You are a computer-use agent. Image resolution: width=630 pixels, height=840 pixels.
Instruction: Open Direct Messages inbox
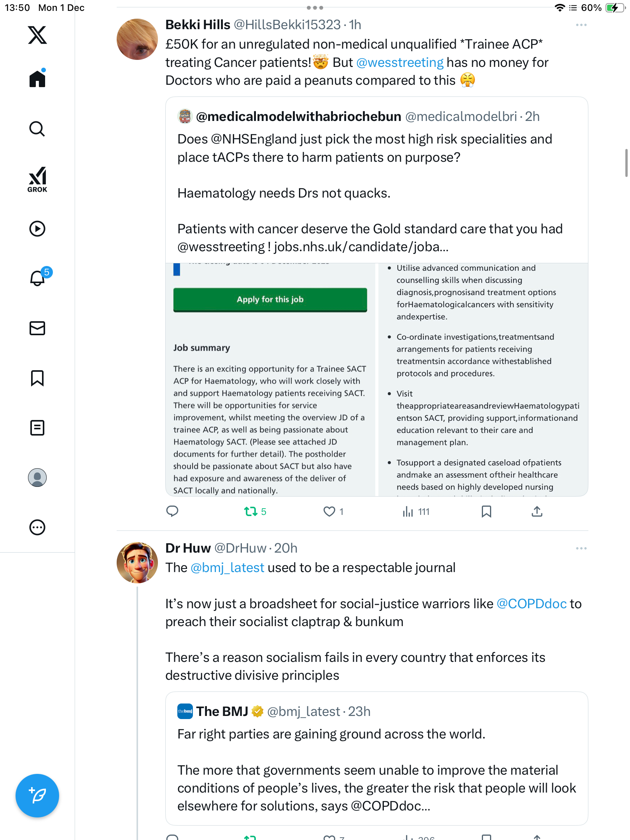pos(37,328)
